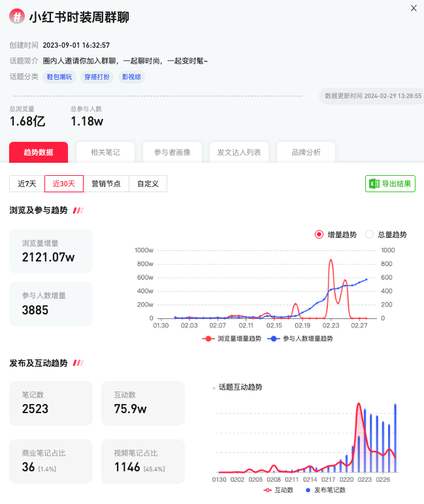The height and width of the screenshot is (504, 424).
Task: Open the 发文达人列表 tab
Action: [x=239, y=152]
